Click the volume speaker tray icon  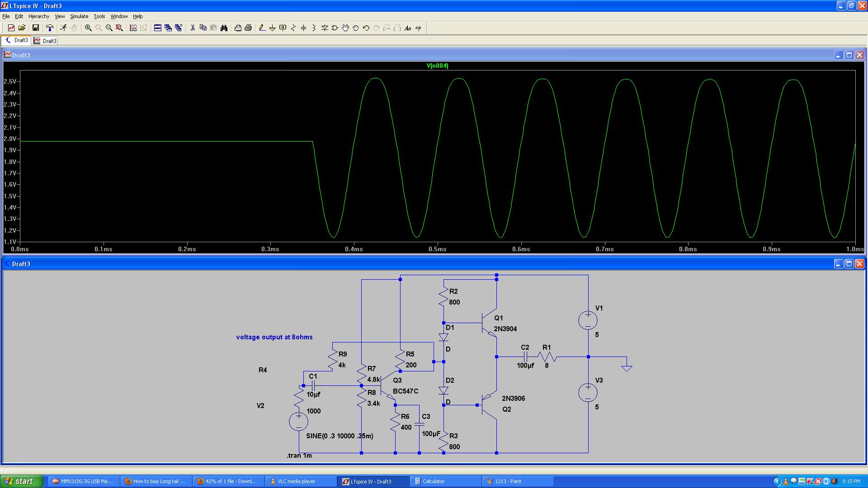(x=834, y=481)
